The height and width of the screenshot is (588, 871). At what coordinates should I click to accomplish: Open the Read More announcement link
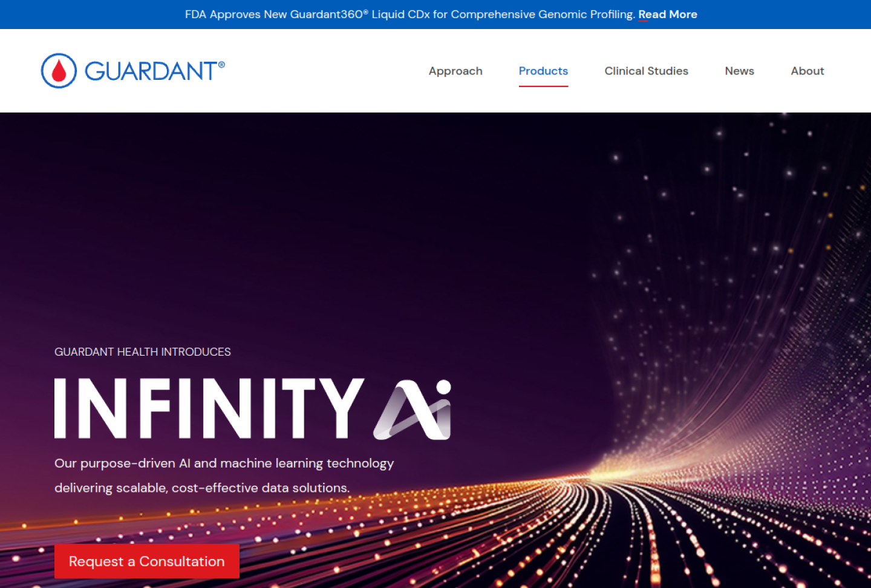[x=668, y=15]
